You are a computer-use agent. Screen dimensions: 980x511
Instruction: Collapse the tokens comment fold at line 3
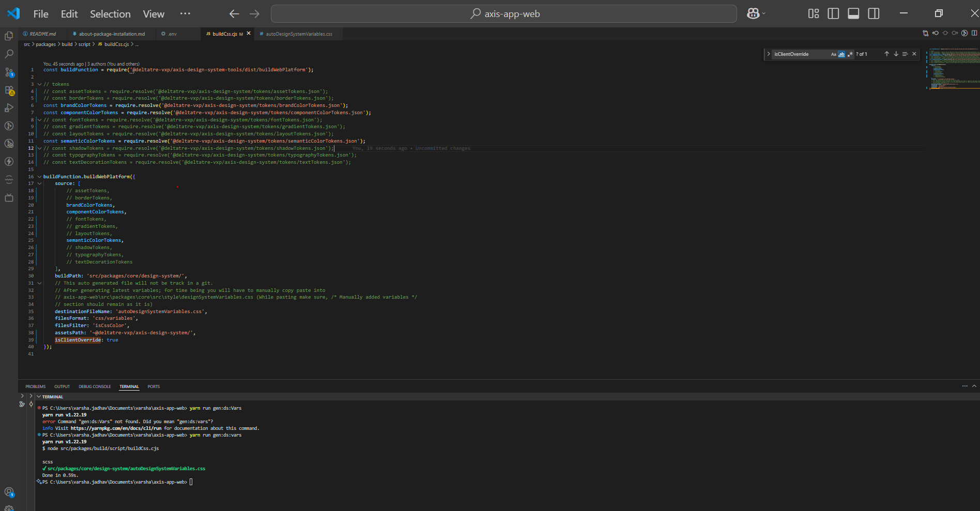[x=39, y=84]
